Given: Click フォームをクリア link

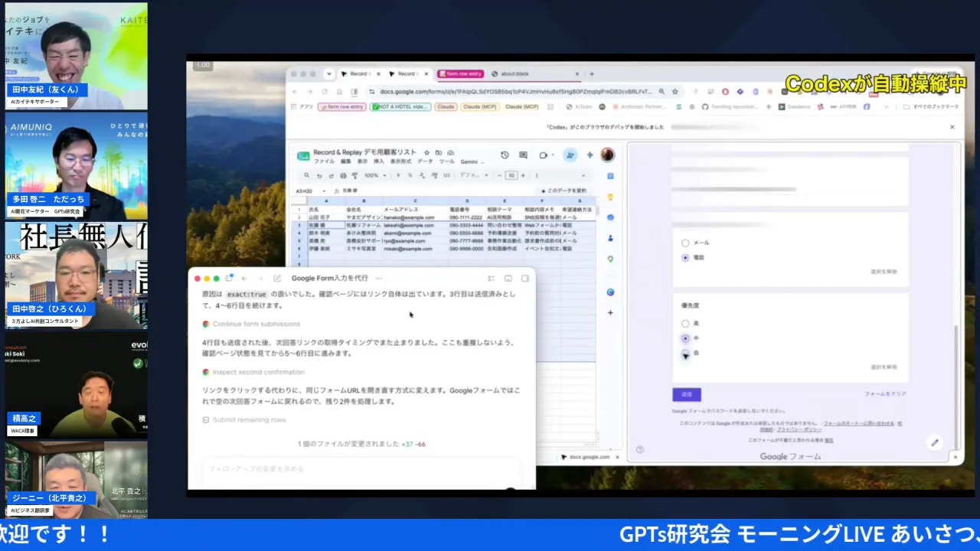Looking at the screenshot, I should click(x=885, y=394).
